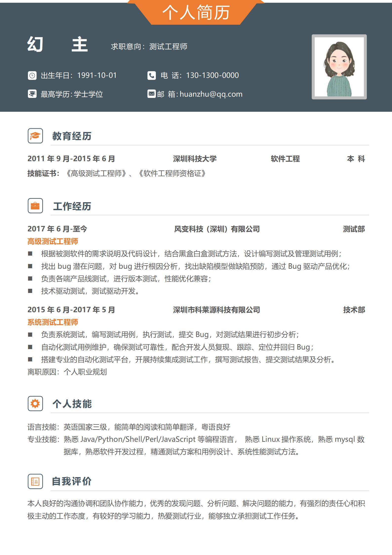Image resolution: width=392 pixels, height=555 pixels.
Task: Click the graduation cap icon beside 最高学历
Action: 32,94
